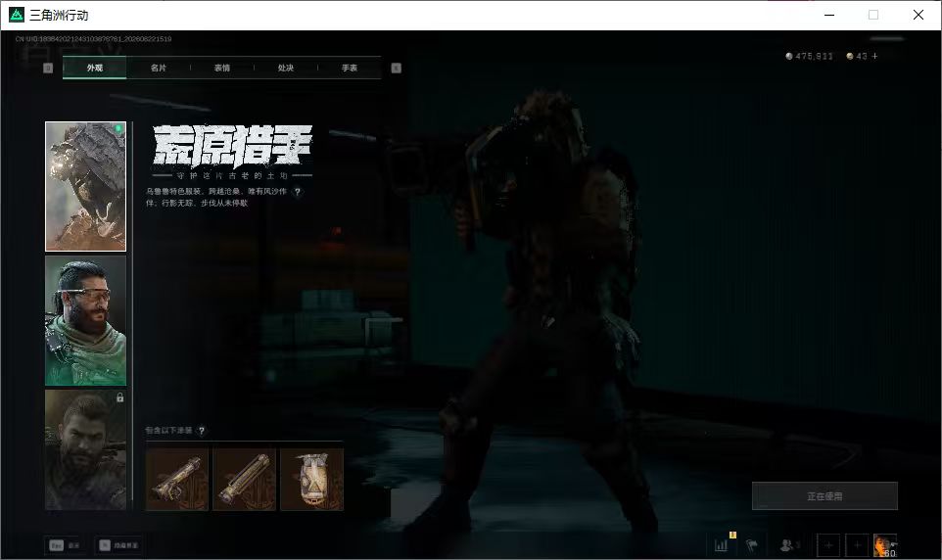Screen dimensions: 942x560
Task: Click the yellow notification badge on stats icon
Action: pos(732,535)
